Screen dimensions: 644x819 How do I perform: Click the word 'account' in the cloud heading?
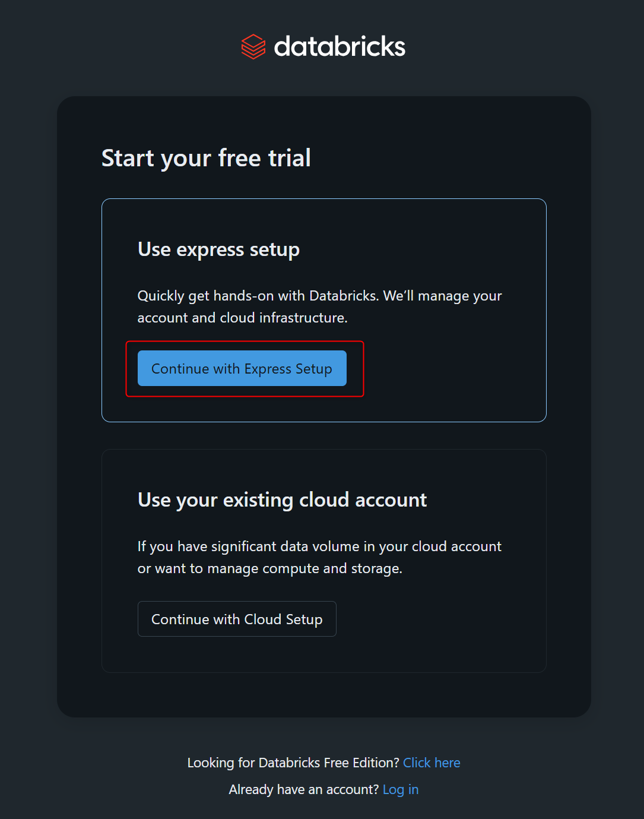point(391,500)
